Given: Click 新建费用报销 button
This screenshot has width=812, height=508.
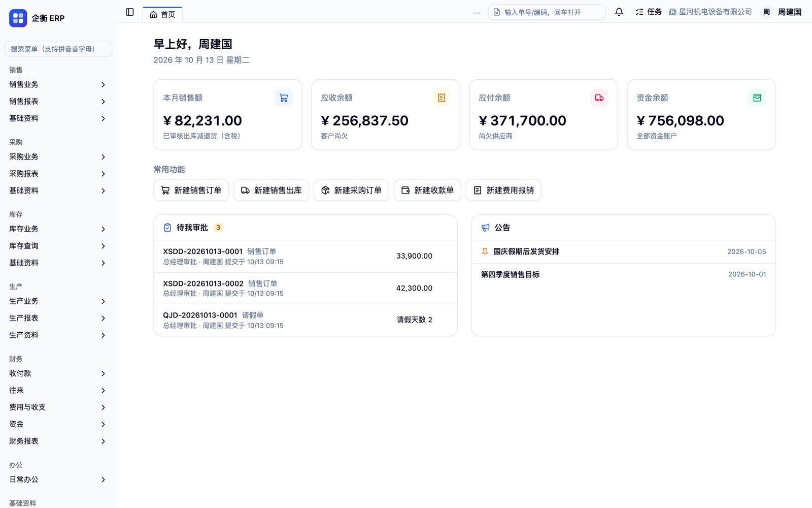Looking at the screenshot, I should [503, 190].
